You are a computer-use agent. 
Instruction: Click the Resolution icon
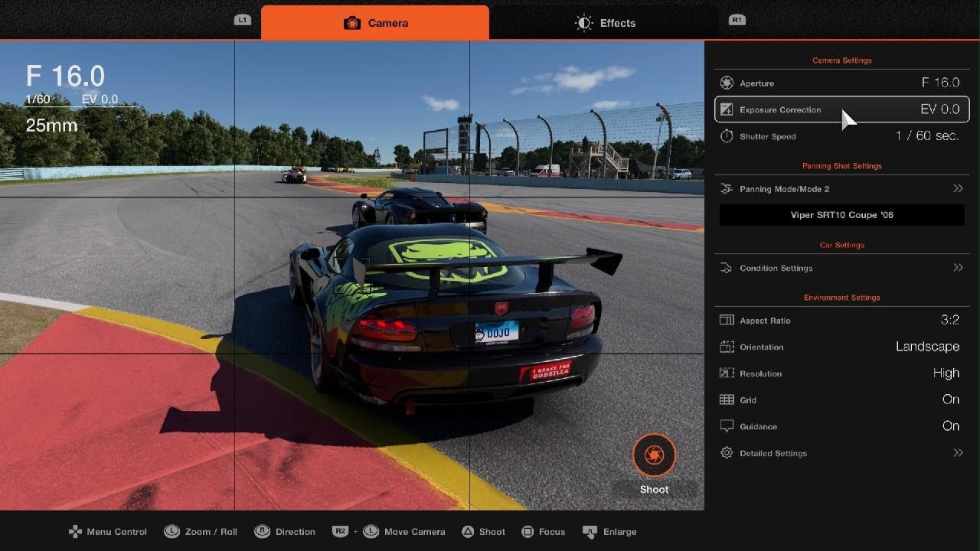(727, 373)
